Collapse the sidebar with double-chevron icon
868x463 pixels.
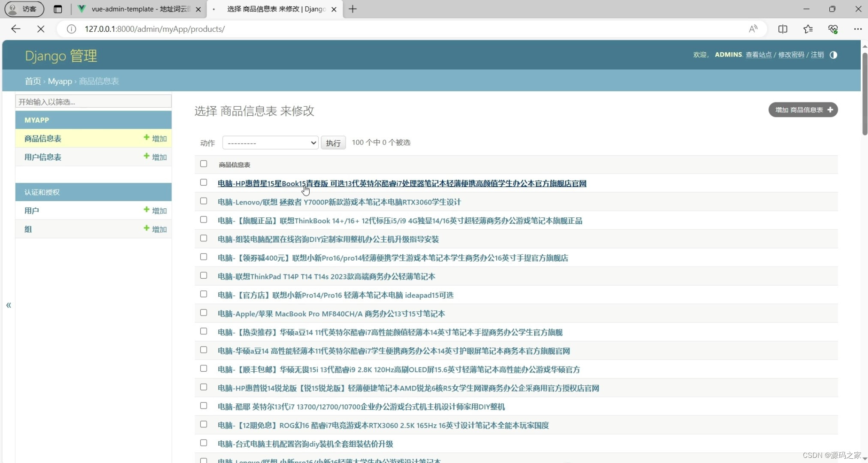9,305
